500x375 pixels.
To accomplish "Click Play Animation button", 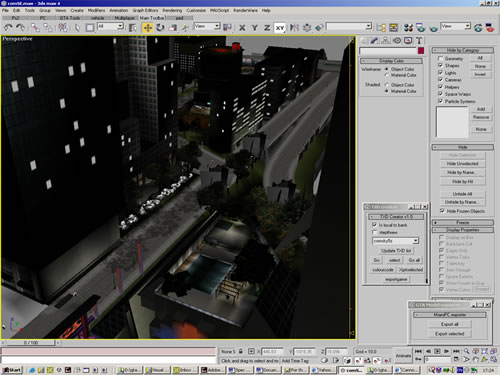I will coord(437,351).
